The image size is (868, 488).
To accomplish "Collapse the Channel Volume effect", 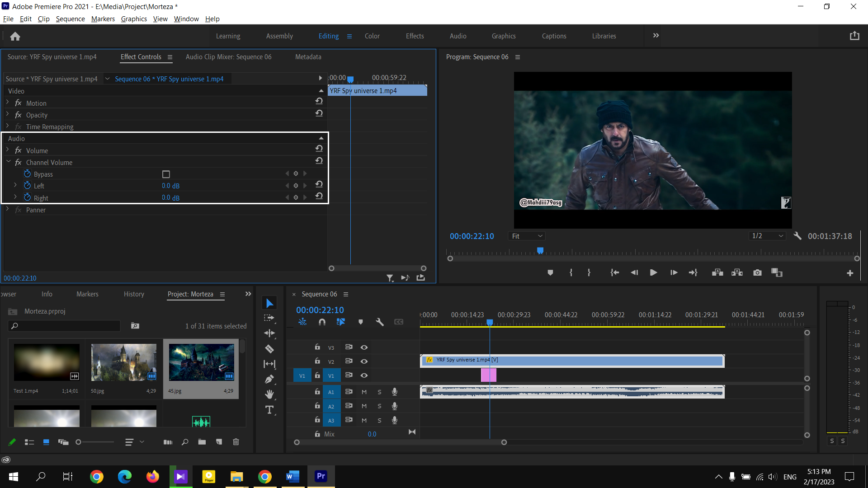I will point(8,162).
